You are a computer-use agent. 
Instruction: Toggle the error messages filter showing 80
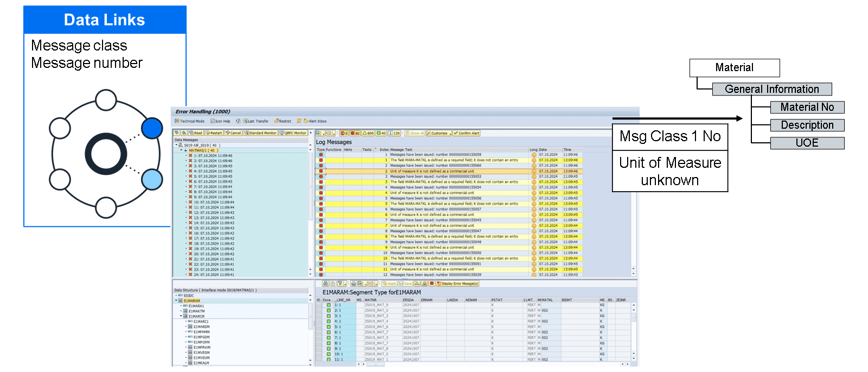point(355,133)
